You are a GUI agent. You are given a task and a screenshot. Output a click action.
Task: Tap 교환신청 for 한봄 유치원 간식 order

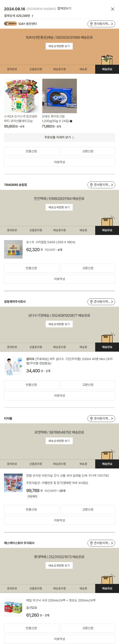(88, 509)
